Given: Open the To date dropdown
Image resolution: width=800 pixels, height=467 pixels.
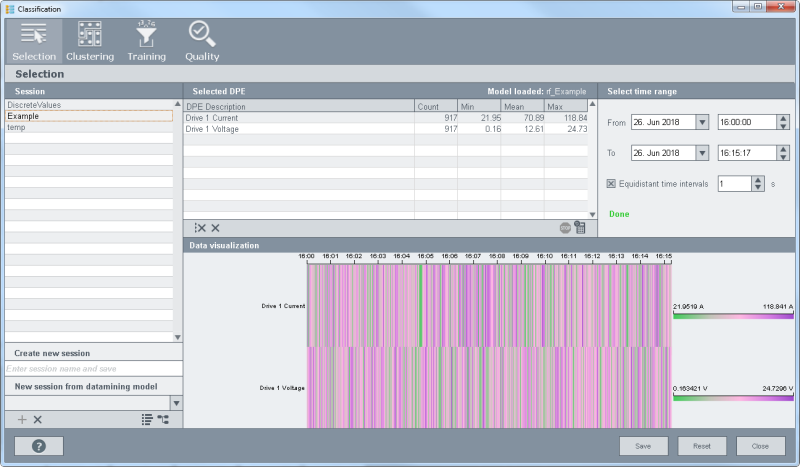Looking at the screenshot, I should tap(701, 153).
